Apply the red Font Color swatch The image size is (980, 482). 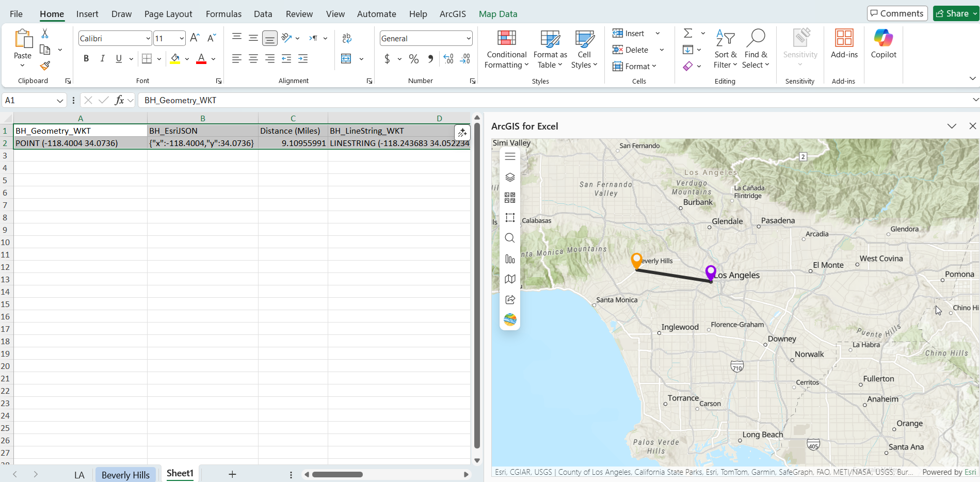click(201, 59)
